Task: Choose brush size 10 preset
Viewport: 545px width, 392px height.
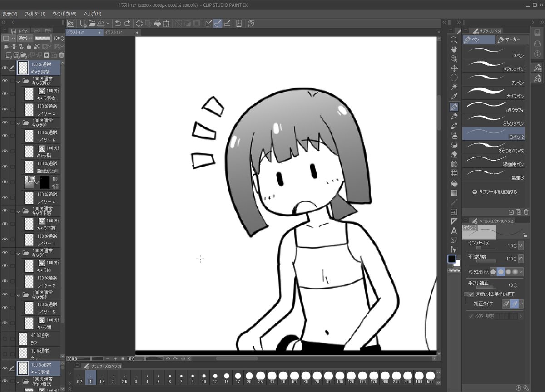Action: (x=204, y=377)
